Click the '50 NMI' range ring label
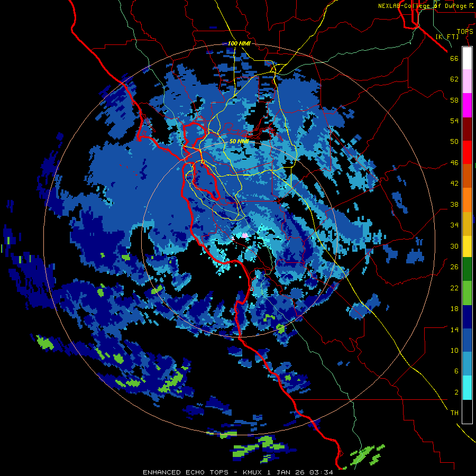Screen dimensions: 476x476 pyautogui.click(x=239, y=141)
